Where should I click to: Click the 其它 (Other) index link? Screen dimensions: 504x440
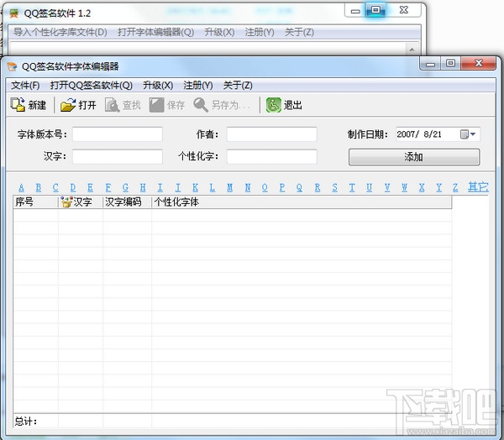[478, 187]
